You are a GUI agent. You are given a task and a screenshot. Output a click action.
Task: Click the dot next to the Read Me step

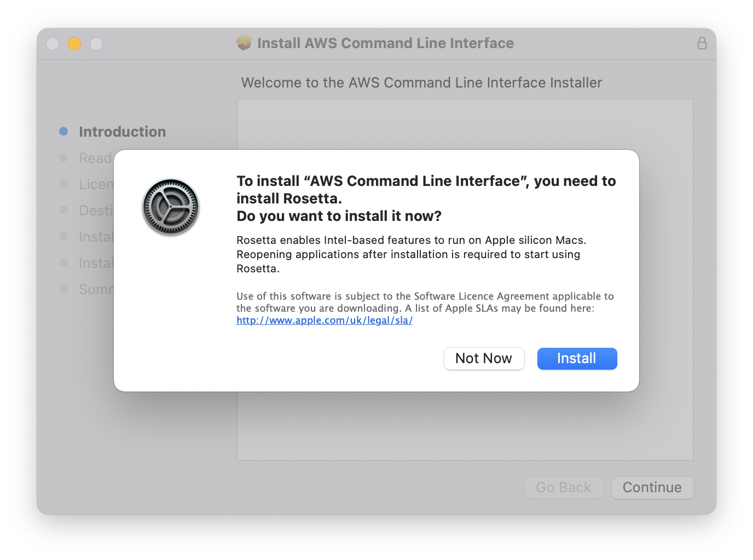tap(63, 157)
